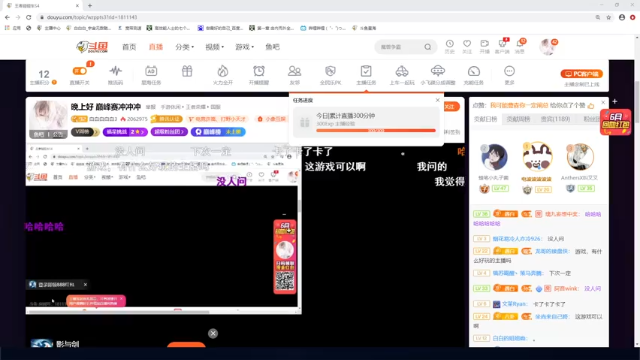Screen dimensions: 640x360
Task: Click the thumbs-up icon in like notice
Action: point(591,106)
